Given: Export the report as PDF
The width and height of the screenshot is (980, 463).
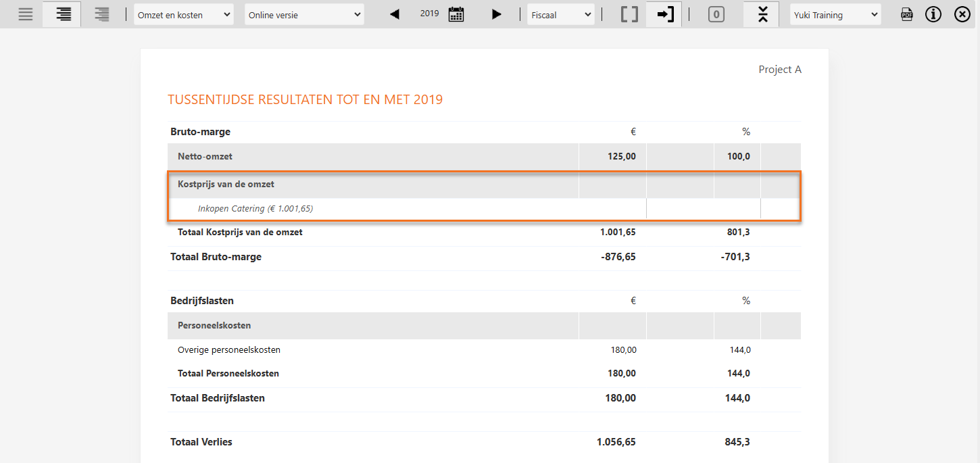Looking at the screenshot, I should 907,14.
